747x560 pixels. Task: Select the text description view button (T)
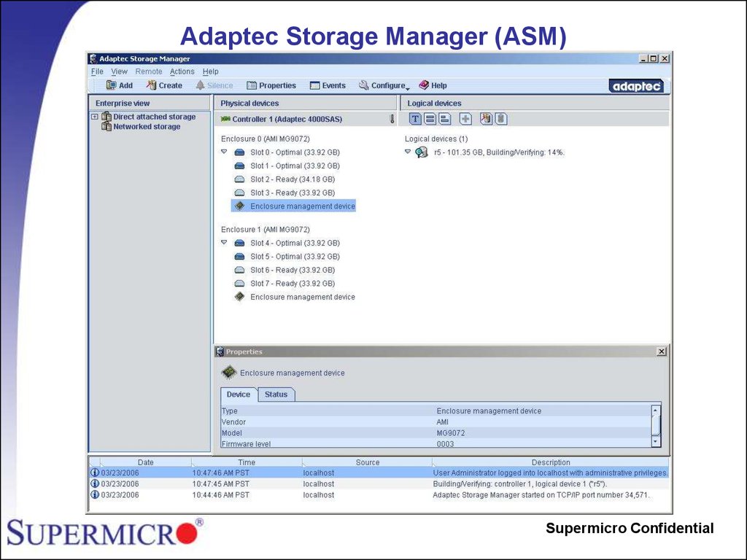point(415,119)
